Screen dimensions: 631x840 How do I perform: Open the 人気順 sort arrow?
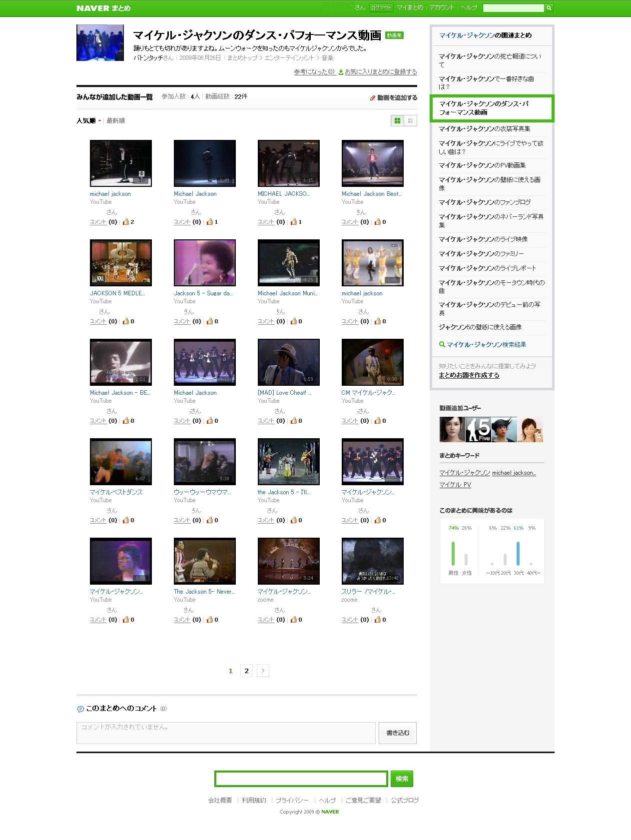pos(99,121)
